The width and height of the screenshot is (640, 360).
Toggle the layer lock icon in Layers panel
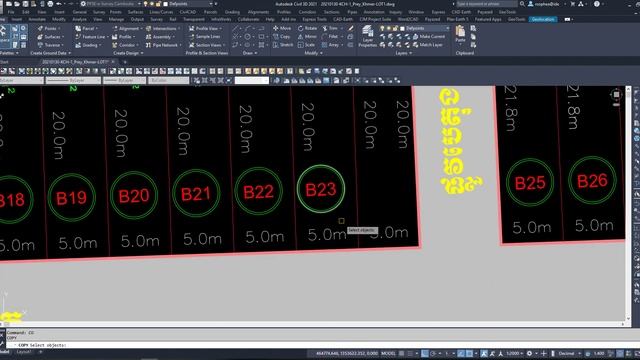(395, 28)
